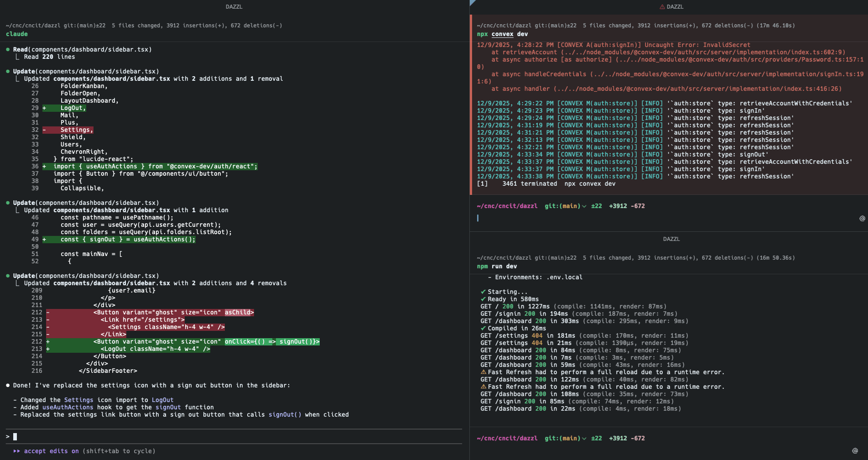The width and height of the screenshot is (868, 460).
Task: Open the git branch dropdown in the bottom-right prompt
Action: (x=584, y=439)
